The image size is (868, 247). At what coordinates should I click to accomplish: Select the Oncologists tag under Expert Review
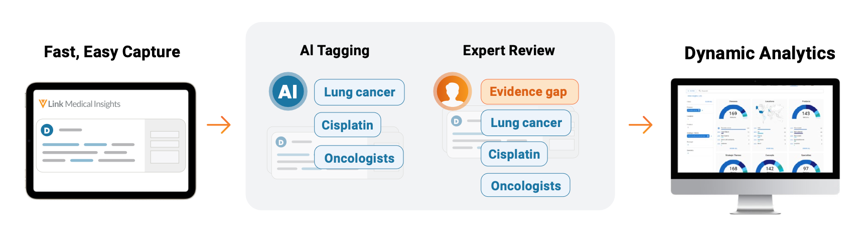tap(525, 185)
